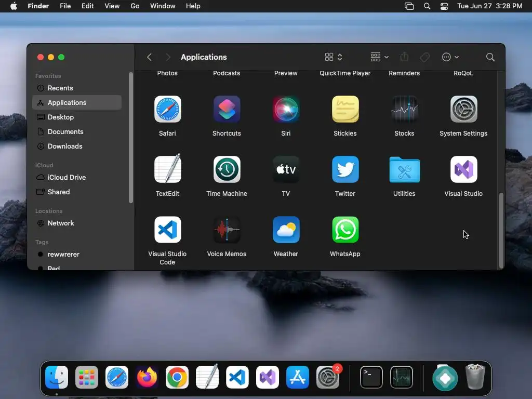
Task: Open Launchpad from the Dock
Action: coord(87,377)
